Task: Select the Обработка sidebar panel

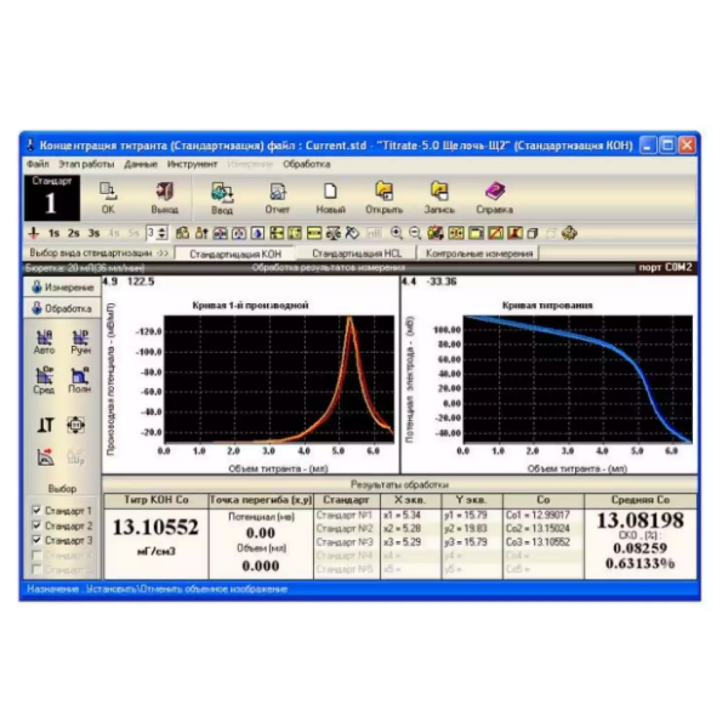Action: 62,308
